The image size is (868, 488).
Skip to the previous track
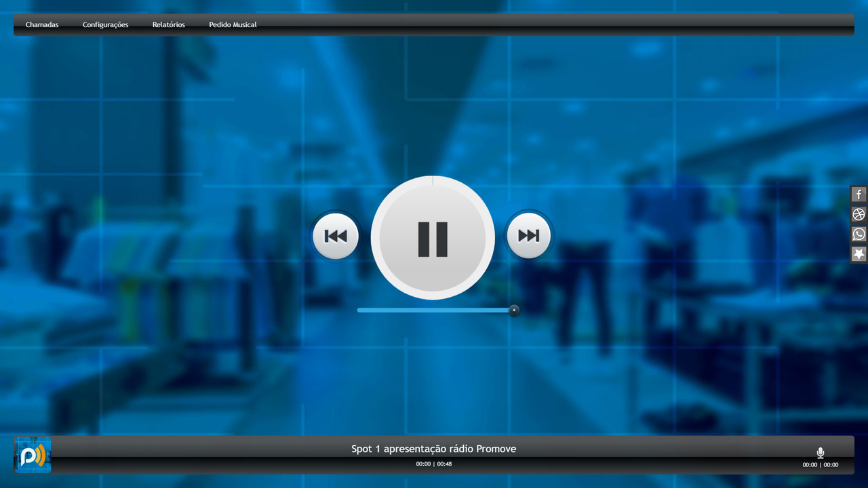click(336, 236)
